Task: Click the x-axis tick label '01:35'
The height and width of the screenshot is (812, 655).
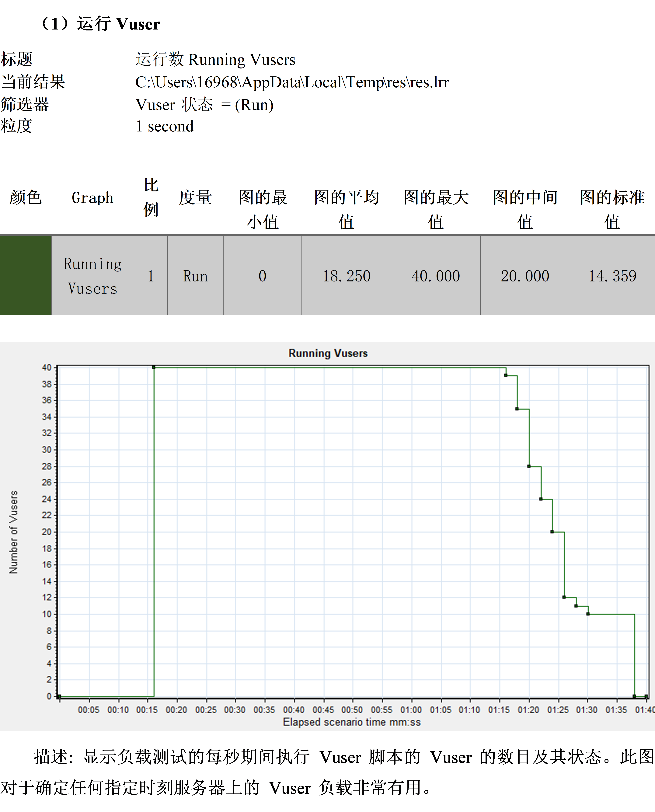Action: (617, 710)
